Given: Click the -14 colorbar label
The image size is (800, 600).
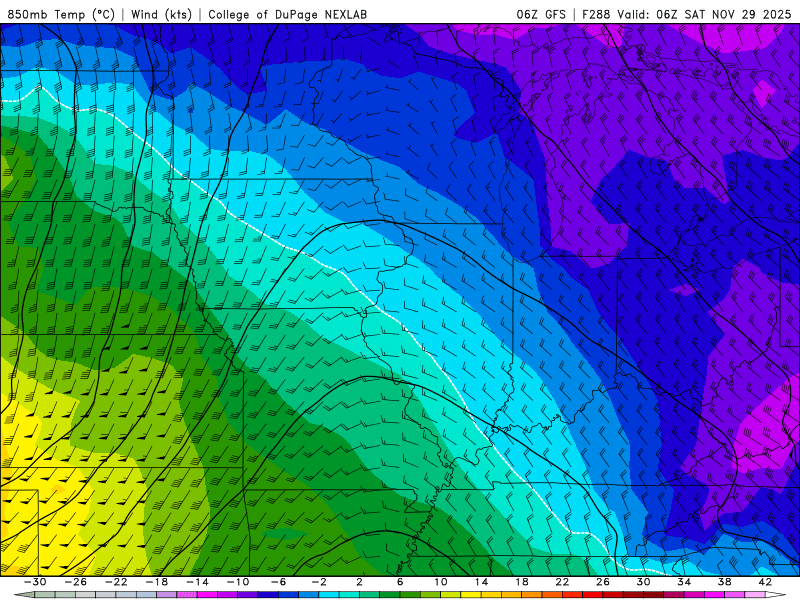Looking at the screenshot, I should click(x=197, y=582).
